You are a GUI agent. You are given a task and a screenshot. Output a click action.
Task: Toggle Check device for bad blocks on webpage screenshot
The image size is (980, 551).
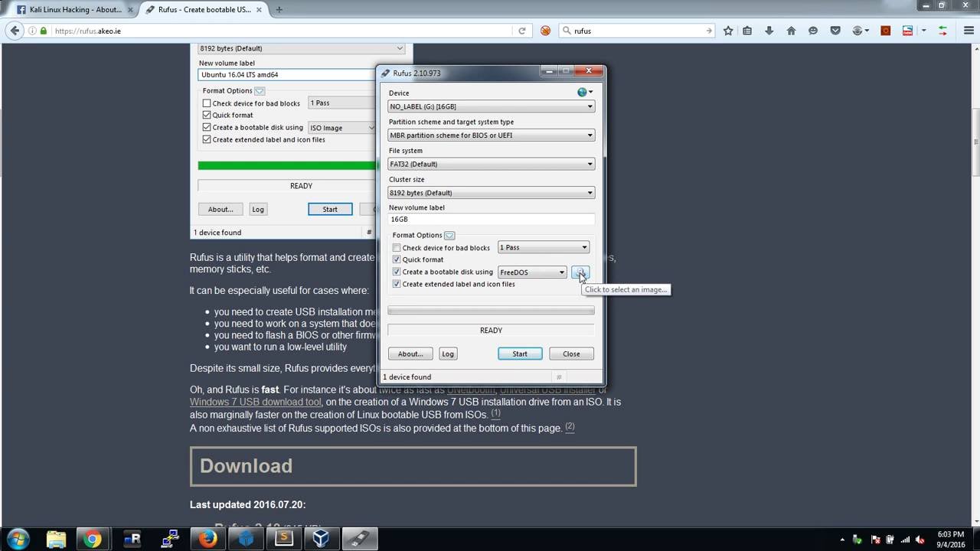tap(207, 103)
